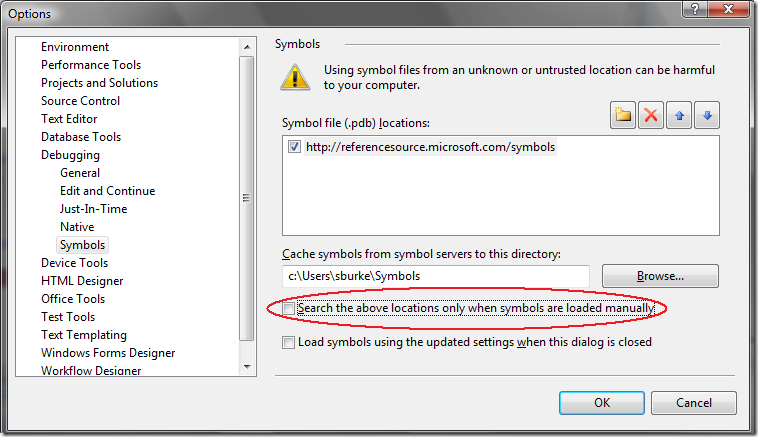The image size is (758, 437).
Task: Delete symbol location with red X icon
Action: point(651,115)
